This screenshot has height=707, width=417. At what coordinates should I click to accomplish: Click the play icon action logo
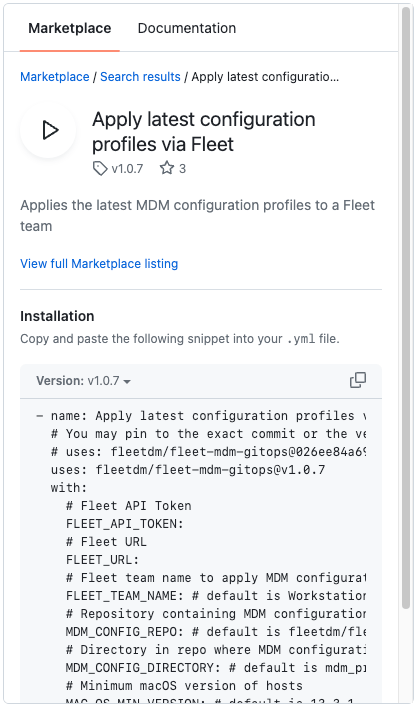coord(48,130)
